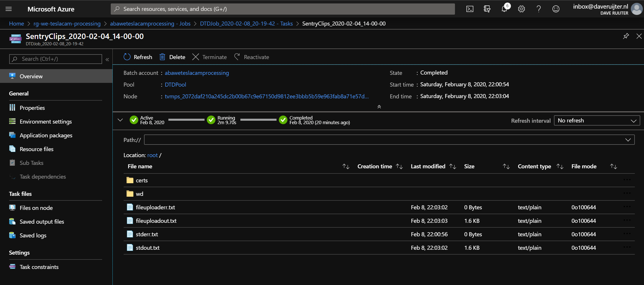Click the global search resources field
644x285 pixels.
[x=283, y=9]
